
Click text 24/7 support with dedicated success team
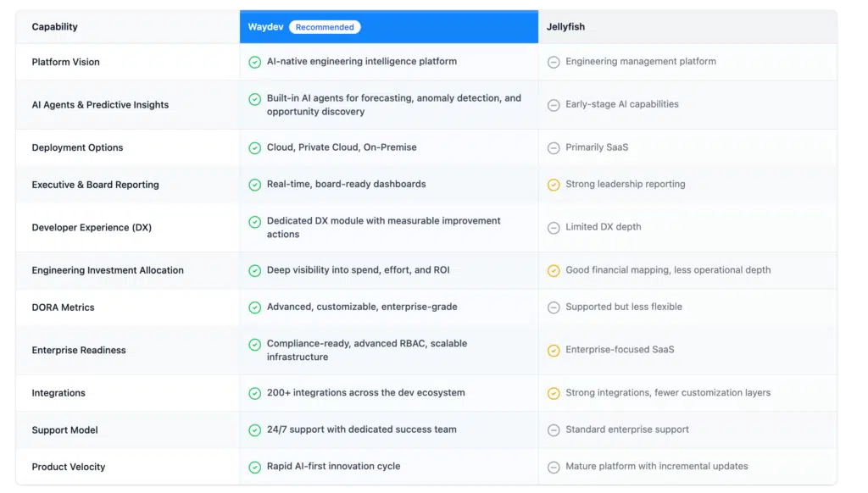point(361,429)
